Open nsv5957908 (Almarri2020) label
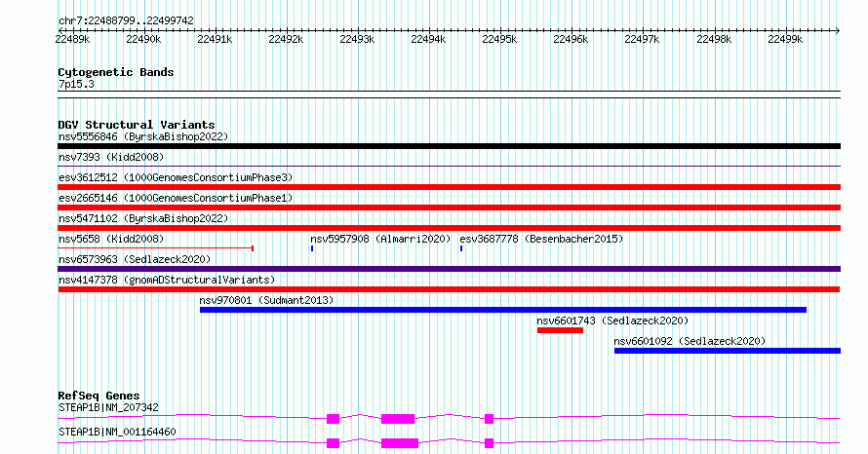 pyautogui.click(x=380, y=239)
